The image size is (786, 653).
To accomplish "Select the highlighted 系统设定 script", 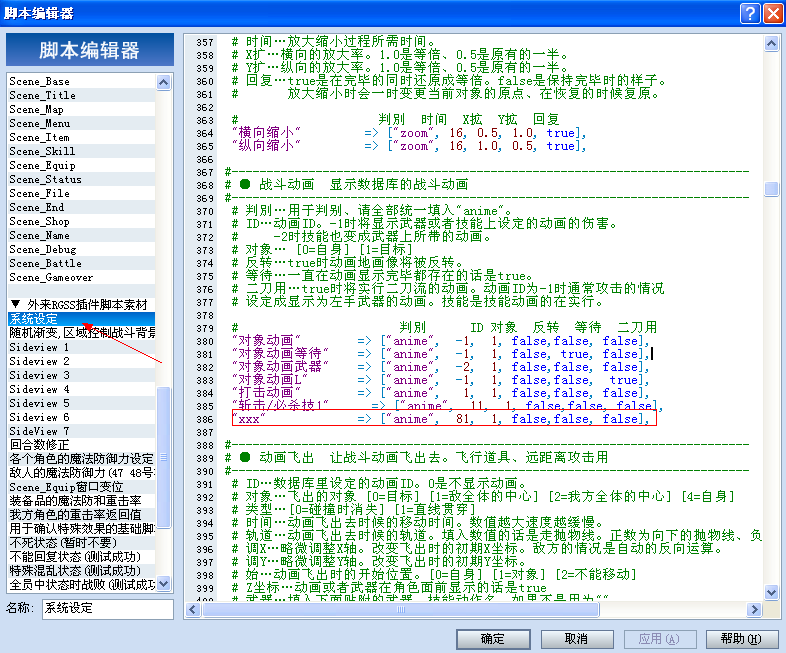I will pyautogui.click(x=82, y=319).
